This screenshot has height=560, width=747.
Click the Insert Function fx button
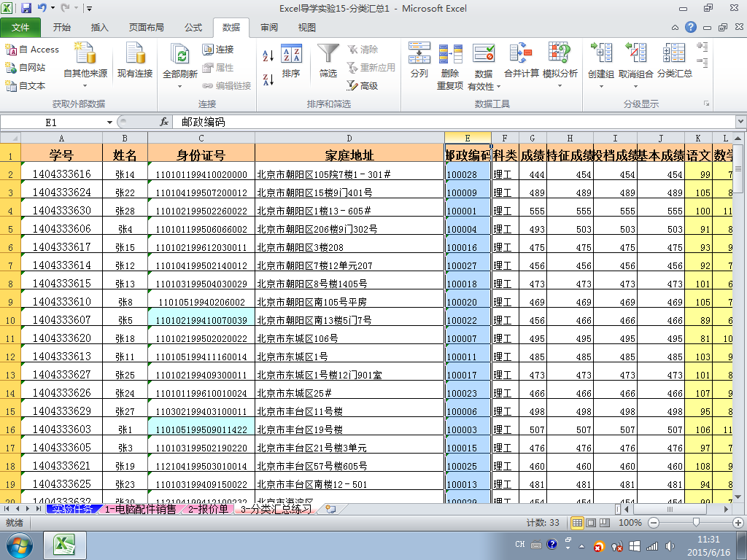pos(164,122)
